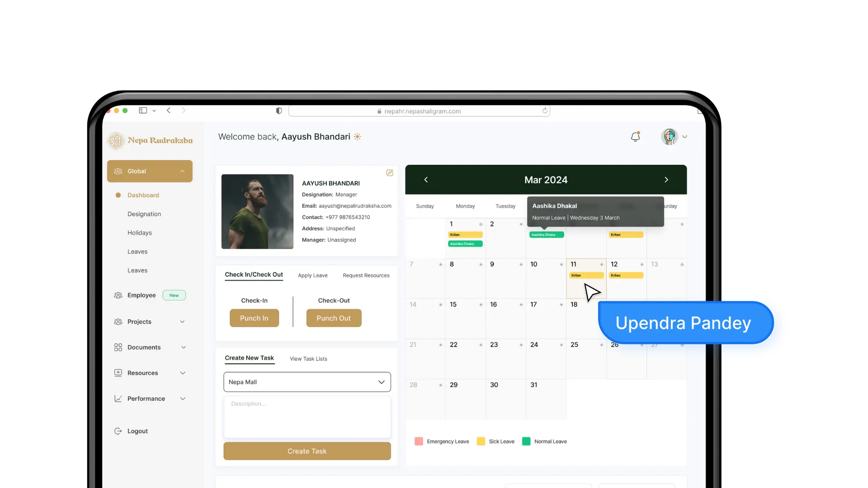Select the Request Resources tab

pos(366,275)
